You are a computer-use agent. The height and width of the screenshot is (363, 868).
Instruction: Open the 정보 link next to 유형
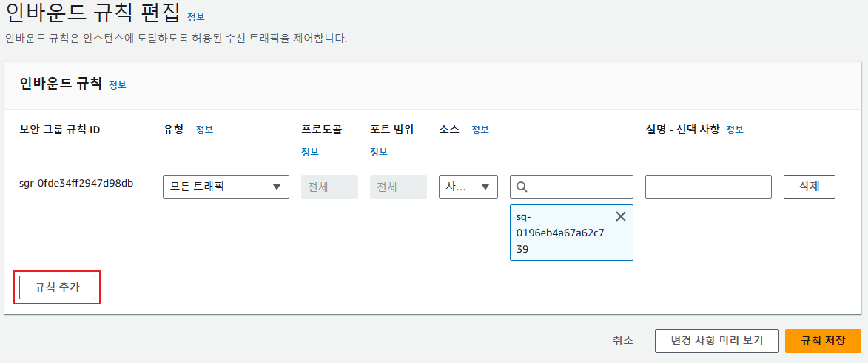[x=204, y=130]
